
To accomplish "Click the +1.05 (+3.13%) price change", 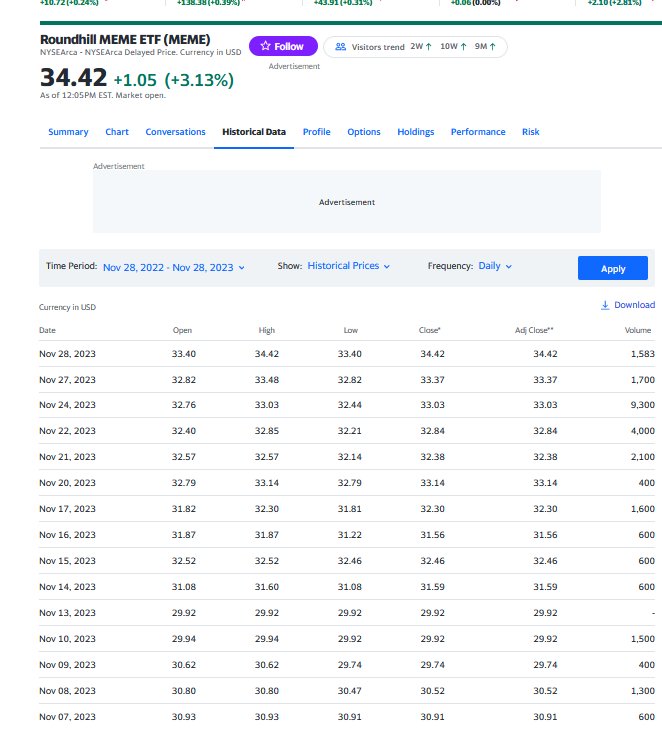I will click(x=174, y=80).
